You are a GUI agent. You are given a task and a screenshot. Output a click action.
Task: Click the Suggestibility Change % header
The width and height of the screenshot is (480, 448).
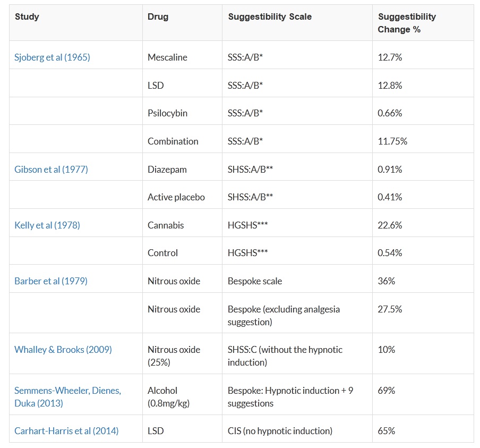pos(407,23)
